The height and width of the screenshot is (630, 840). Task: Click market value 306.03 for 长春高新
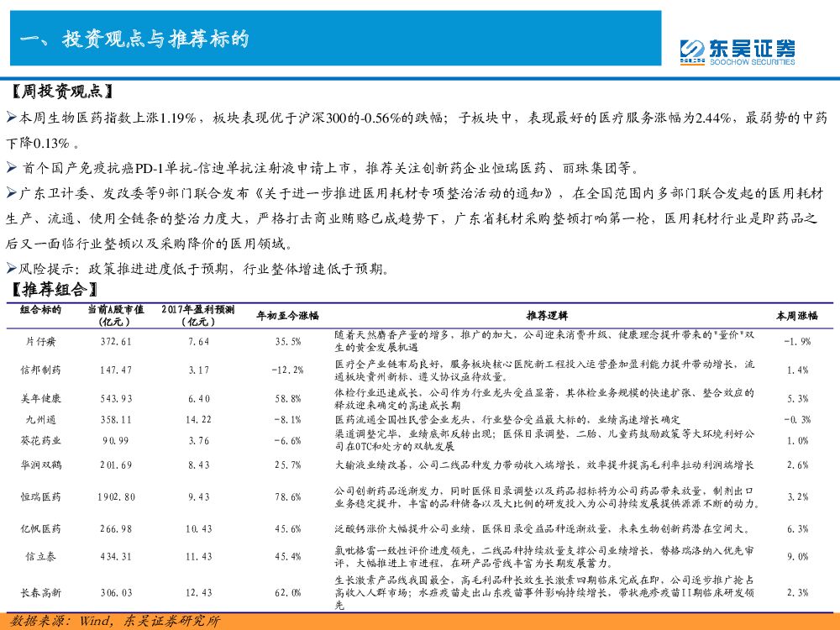point(116,592)
